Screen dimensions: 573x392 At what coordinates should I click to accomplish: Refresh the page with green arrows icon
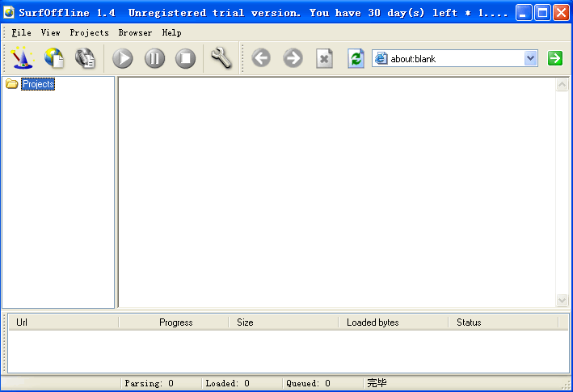(x=356, y=58)
